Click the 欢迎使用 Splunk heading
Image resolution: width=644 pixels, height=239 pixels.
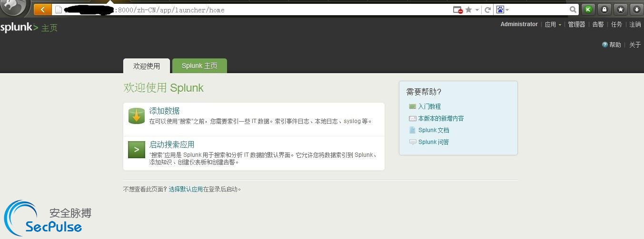coord(163,88)
